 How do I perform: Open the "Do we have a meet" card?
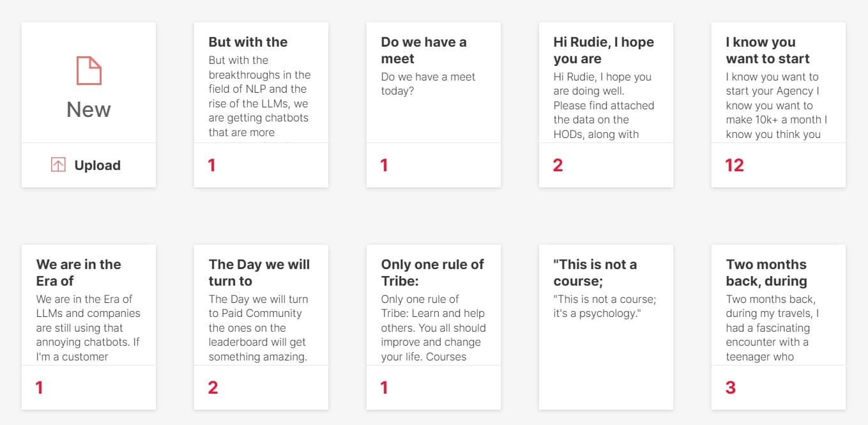pyautogui.click(x=423, y=50)
